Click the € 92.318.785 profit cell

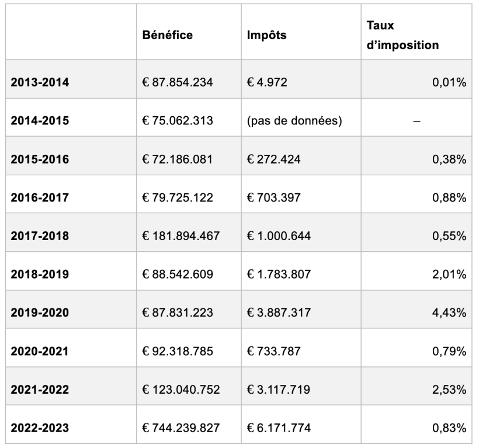click(x=177, y=352)
